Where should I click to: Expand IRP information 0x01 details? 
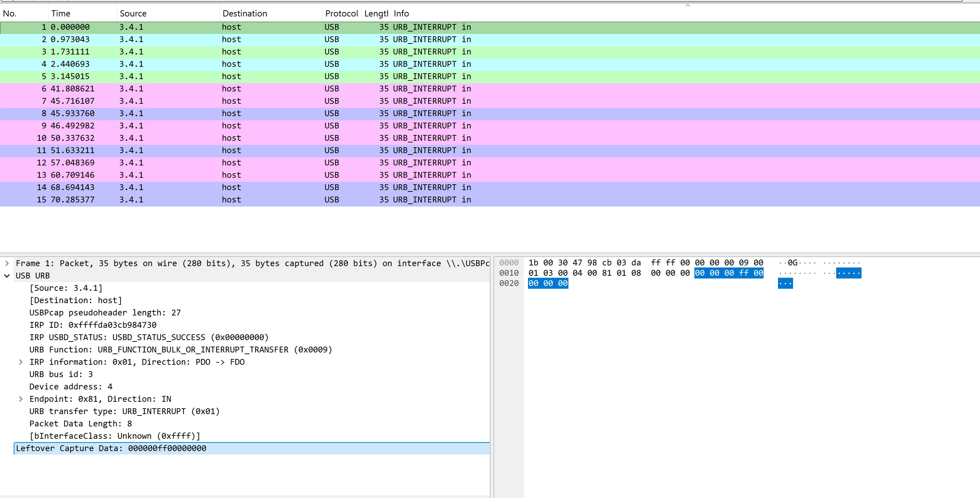pos(21,362)
